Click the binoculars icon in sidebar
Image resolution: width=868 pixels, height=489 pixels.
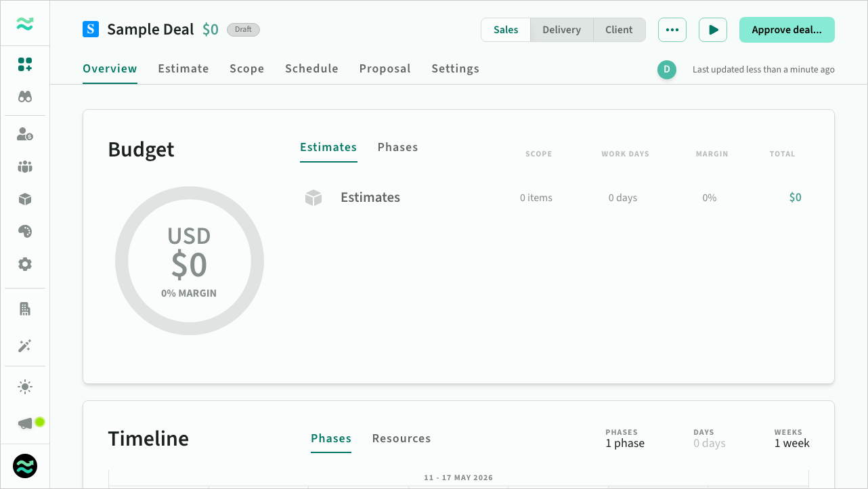tap(25, 97)
